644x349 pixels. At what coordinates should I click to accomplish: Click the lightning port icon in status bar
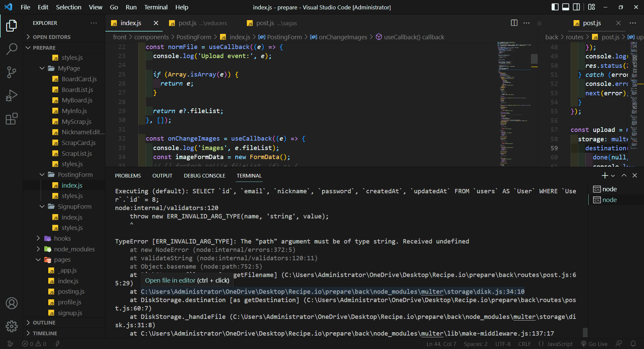coord(57,344)
